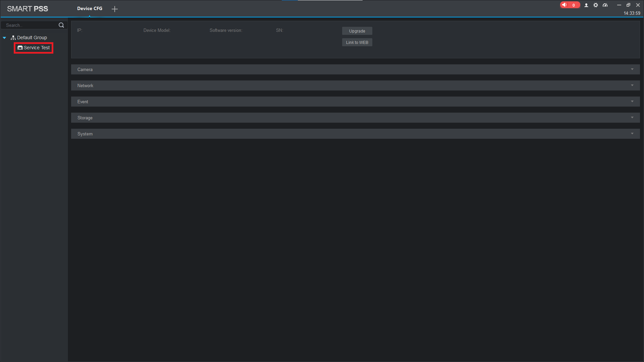Click the search magnifier icon

coord(61,25)
